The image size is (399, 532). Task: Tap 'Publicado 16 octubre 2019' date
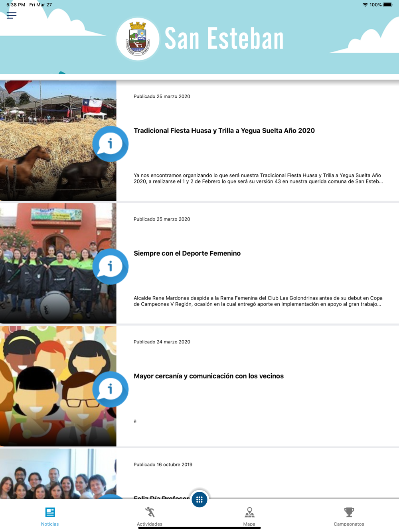(x=163, y=465)
